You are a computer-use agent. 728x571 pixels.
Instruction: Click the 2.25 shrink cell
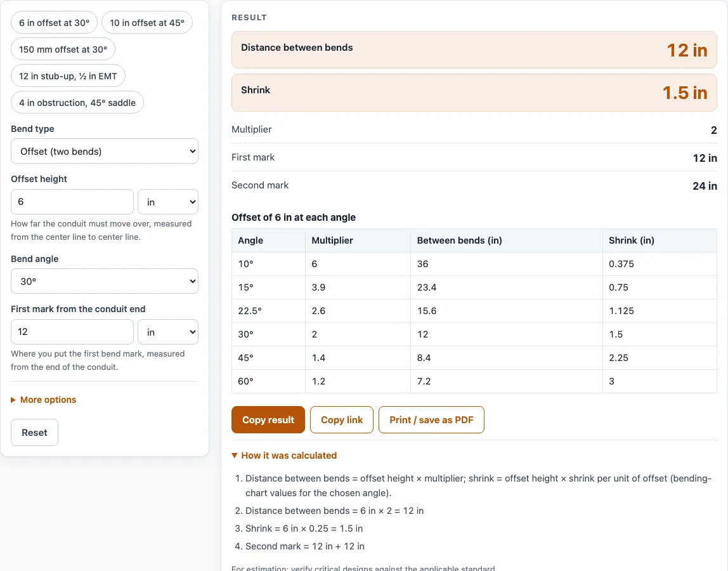[x=660, y=358]
